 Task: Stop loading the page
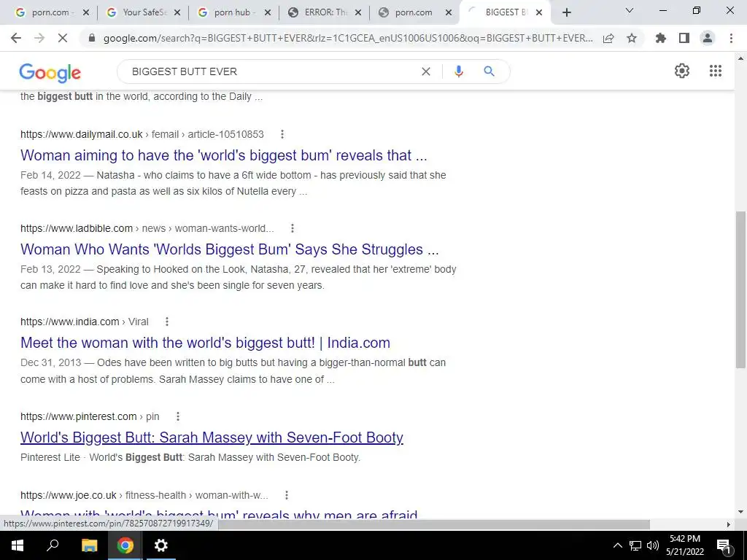[x=63, y=38]
